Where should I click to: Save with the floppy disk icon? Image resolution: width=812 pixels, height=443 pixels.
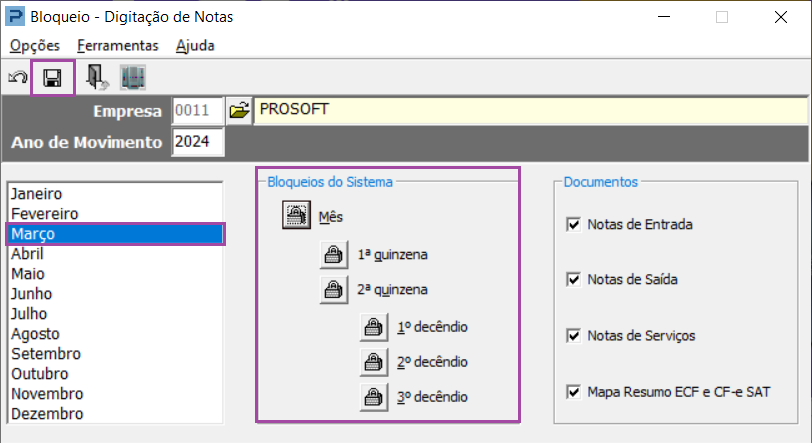coord(52,78)
